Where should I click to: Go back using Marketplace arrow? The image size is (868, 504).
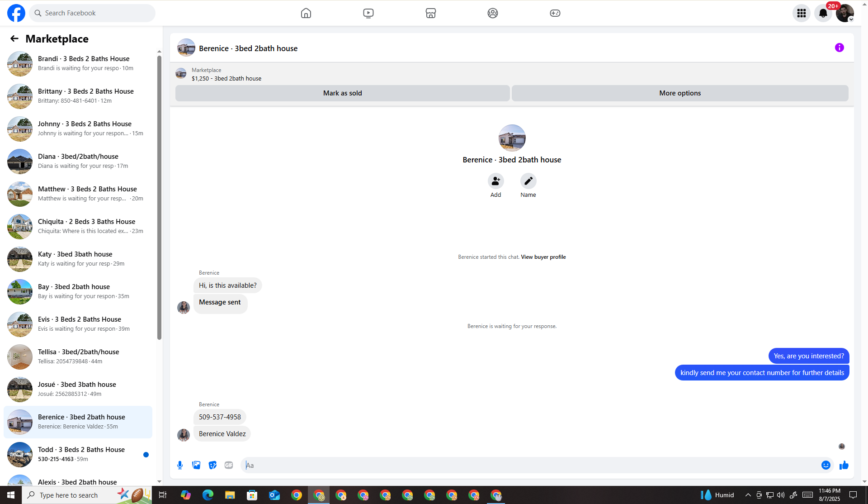point(14,39)
